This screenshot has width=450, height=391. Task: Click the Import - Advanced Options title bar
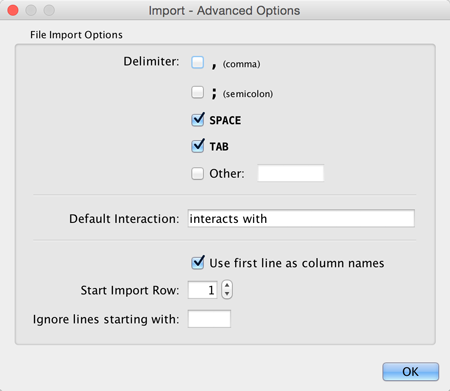224,10
